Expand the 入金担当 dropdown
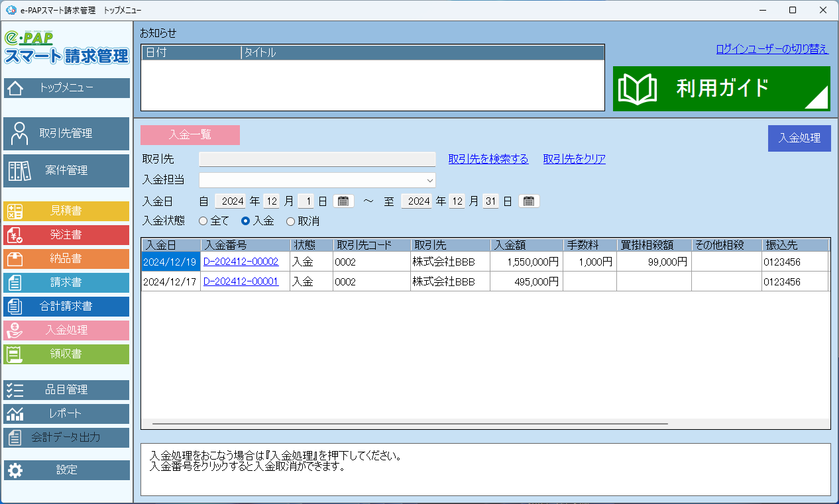839x504 pixels. coord(430,179)
